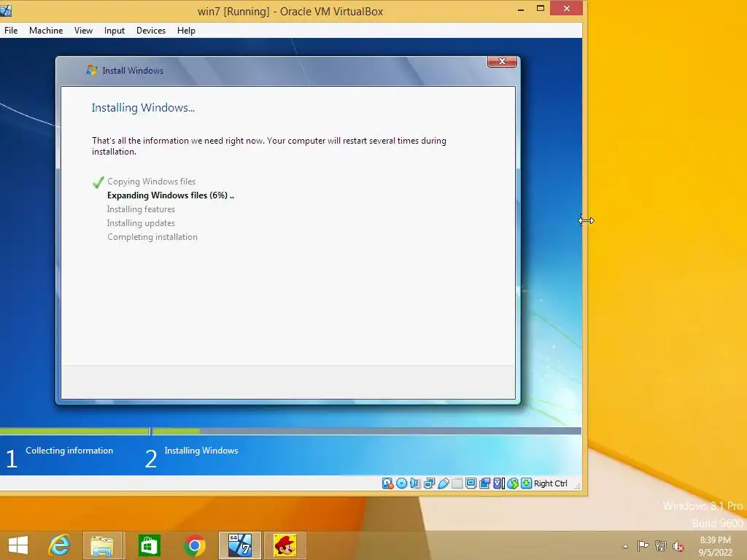This screenshot has height=560, width=747.
Task: Minimize the VirtualBox window
Action: 521,9
